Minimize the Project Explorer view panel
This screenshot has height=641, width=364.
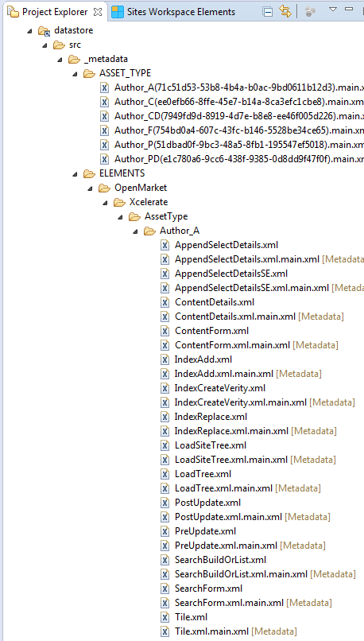click(x=348, y=9)
